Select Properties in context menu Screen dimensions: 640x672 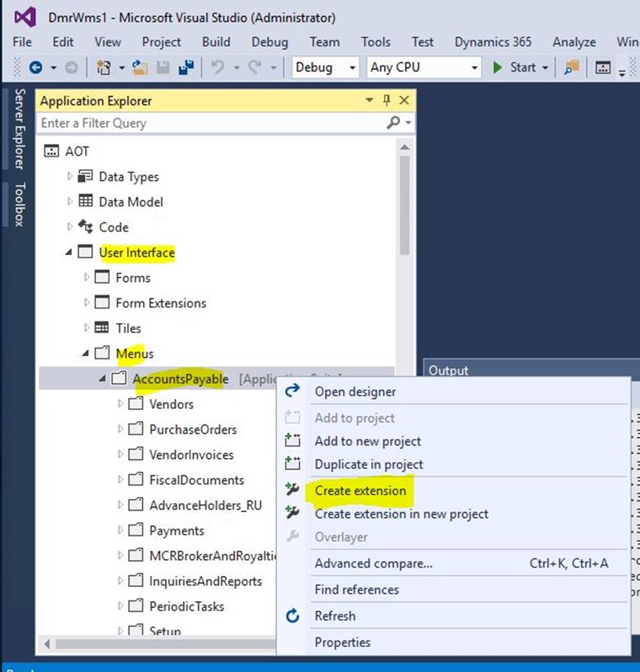(343, 642)
